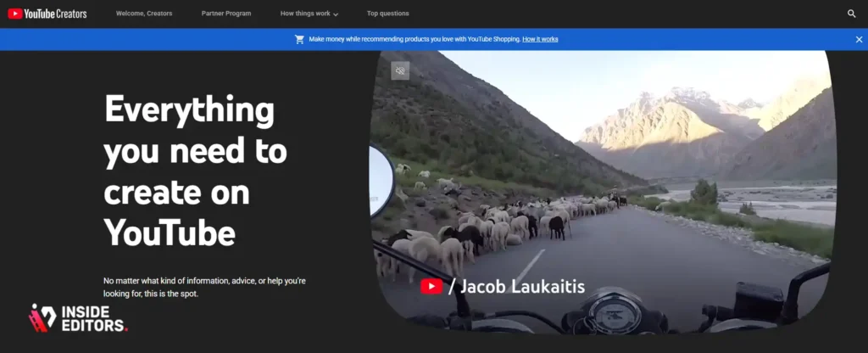Open the search magnifier icon
Screen dimensions: 868x353
(x=851, y=14)
